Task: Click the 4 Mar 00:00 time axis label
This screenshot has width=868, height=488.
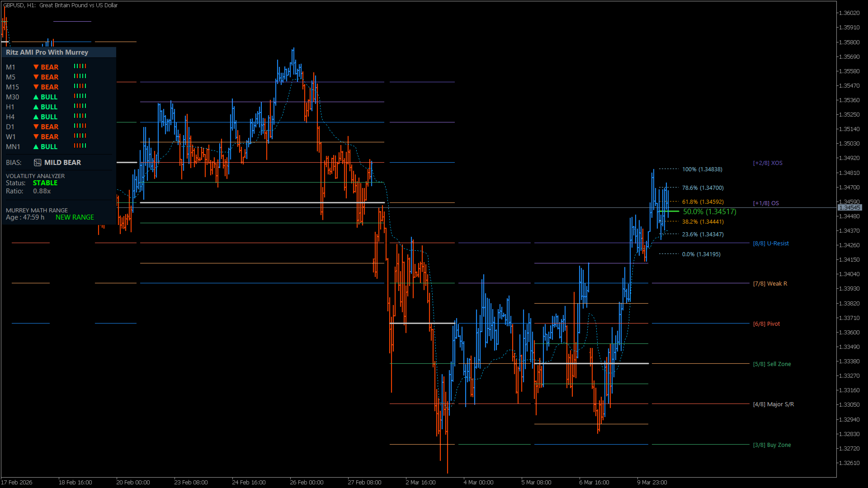Action: [478, 482]
